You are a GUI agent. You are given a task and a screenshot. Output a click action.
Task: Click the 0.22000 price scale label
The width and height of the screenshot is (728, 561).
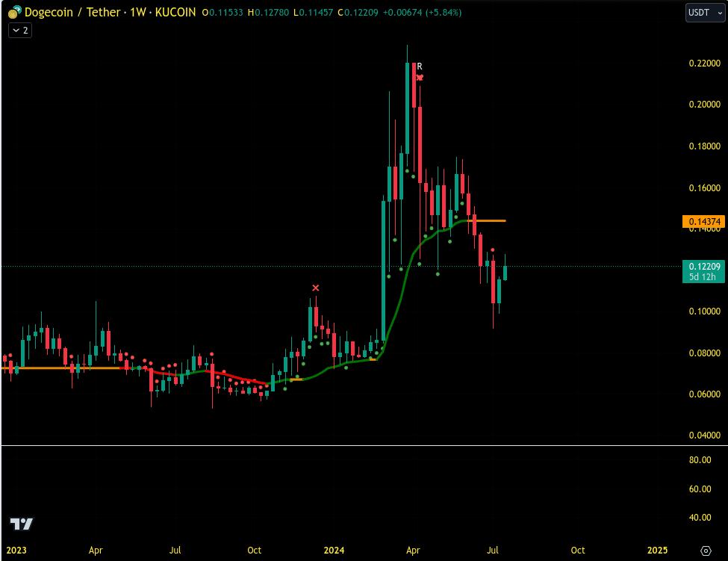[705, 63]
